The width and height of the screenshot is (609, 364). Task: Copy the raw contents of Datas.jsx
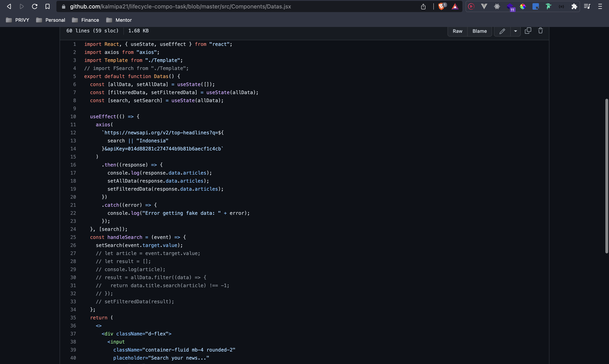pyautogui.click(x=528, y=31)
